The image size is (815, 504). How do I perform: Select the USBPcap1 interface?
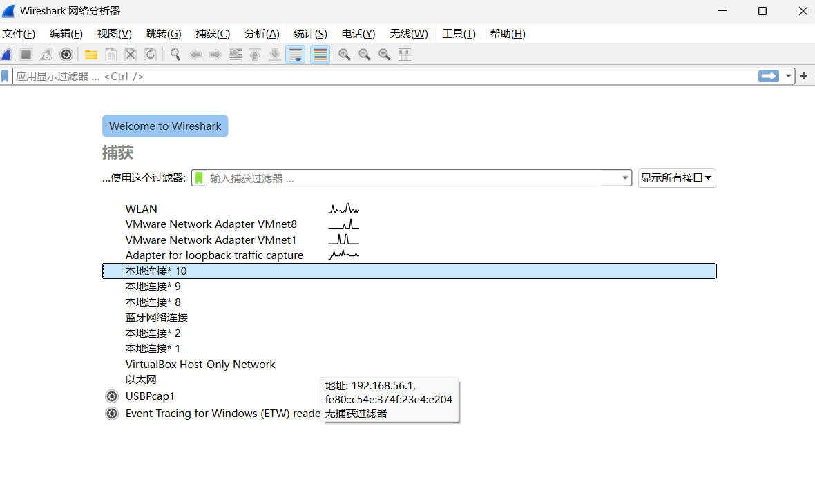click(x=150, y=396)
